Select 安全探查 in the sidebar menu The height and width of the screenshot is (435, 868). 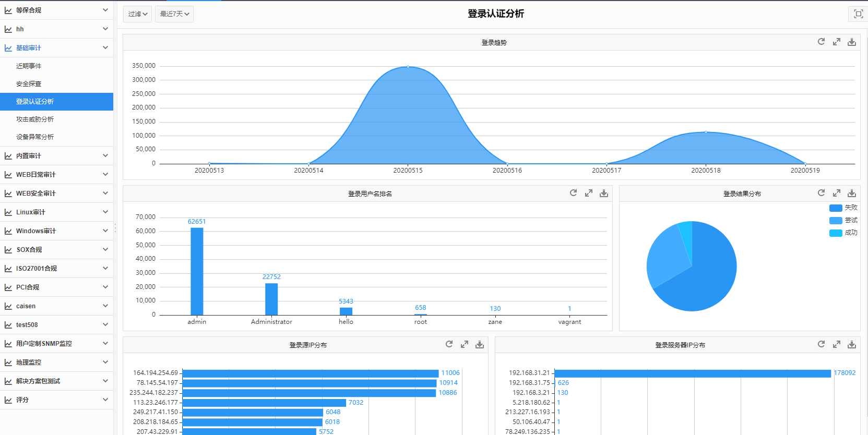pos(29,84)
